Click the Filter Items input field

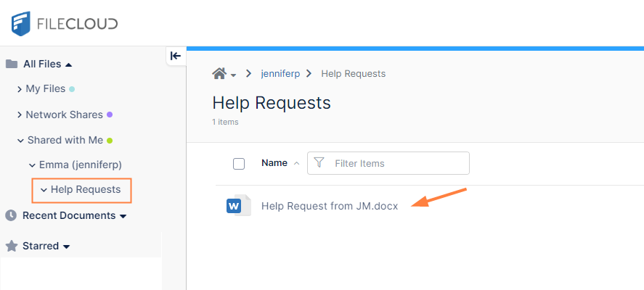click(396, 163)
